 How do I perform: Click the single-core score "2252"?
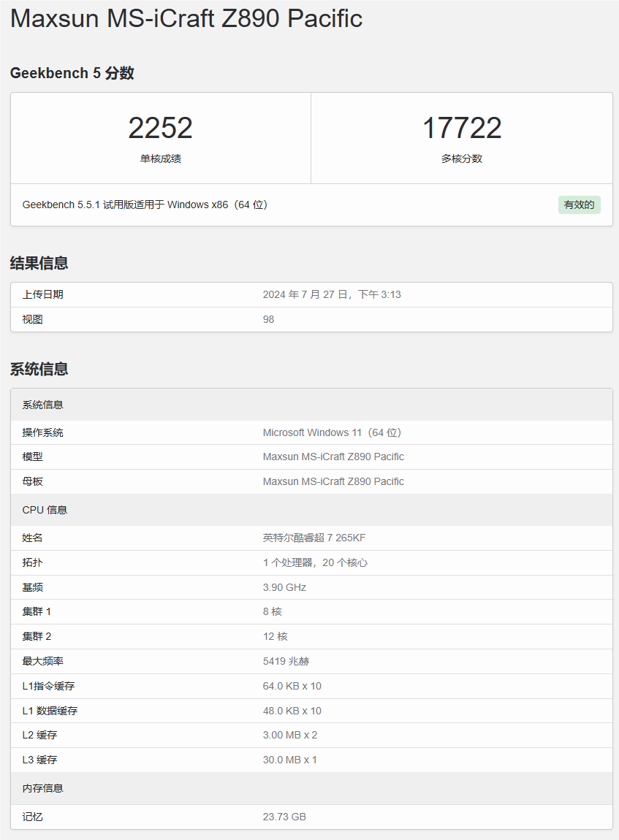coord(160,128)
